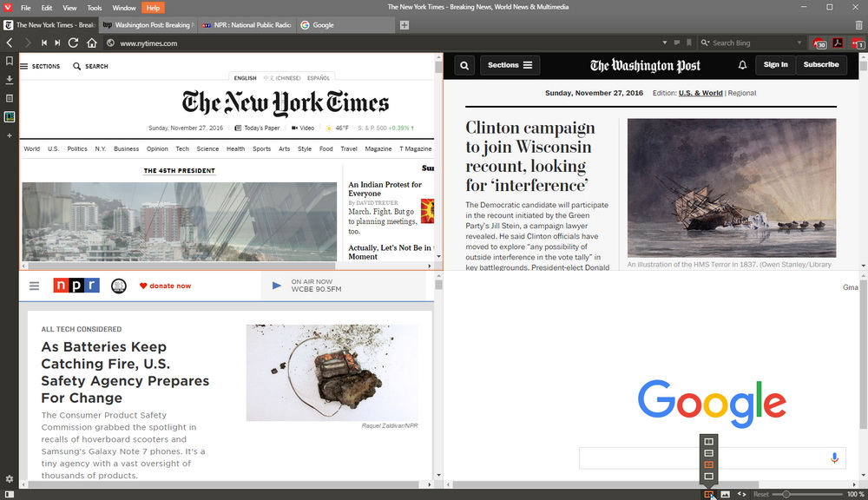Open Washington Post notifications bell
Image resolution: width=868 pixels, height=500 pixels.
[742, 65]
